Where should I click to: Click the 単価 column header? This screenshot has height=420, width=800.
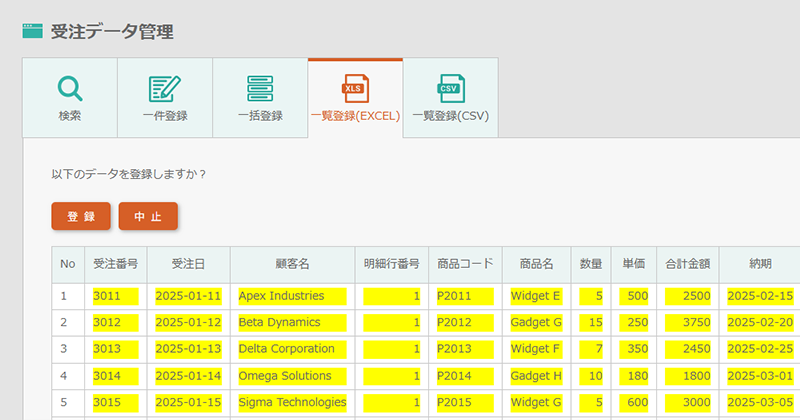634,264
